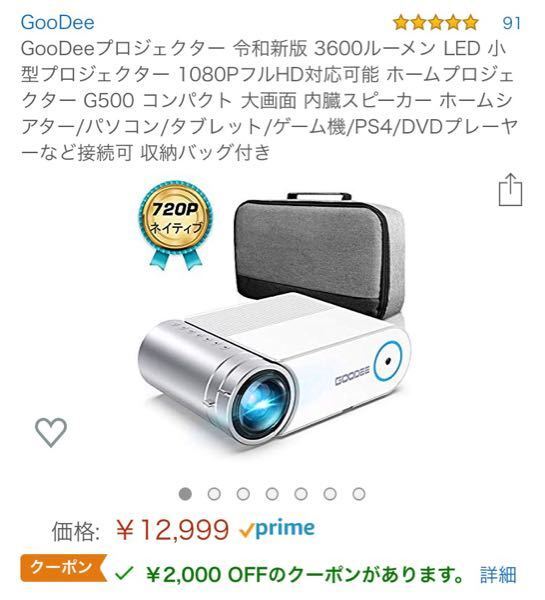
Task: Open coupon 詳細 details link
Action: tap(499, 574)
